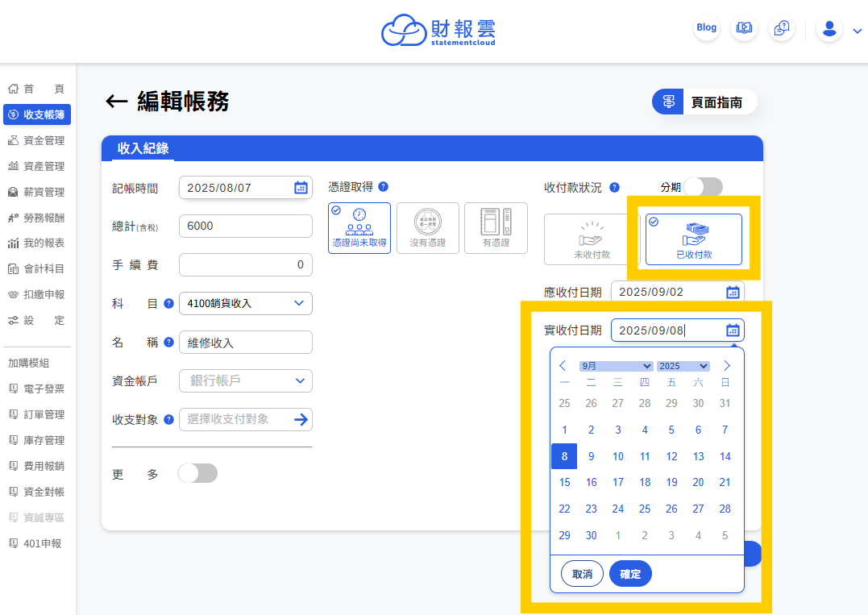Go to previous month in calendar

pos(563,366)
